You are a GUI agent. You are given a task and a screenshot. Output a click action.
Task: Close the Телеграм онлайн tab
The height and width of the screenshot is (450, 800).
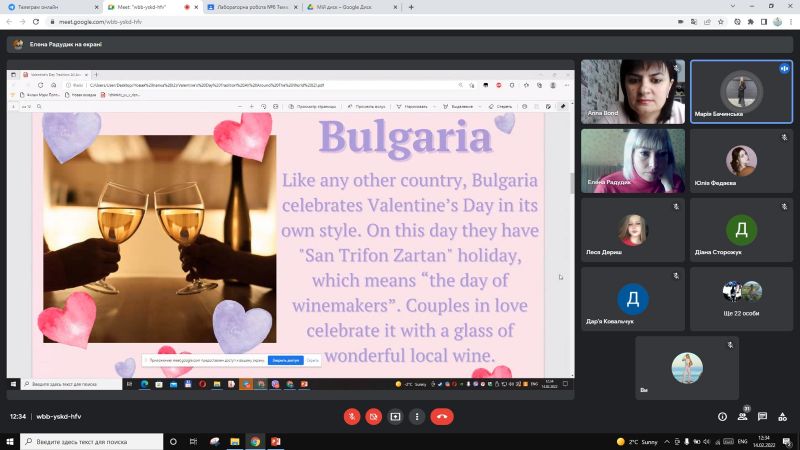(96, 7)
